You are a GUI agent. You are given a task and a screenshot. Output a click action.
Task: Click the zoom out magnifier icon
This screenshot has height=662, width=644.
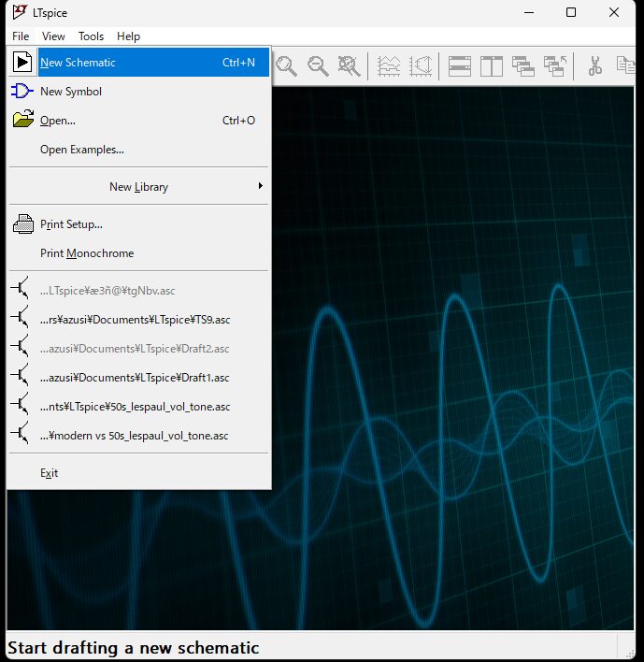(x=318, y=65)
